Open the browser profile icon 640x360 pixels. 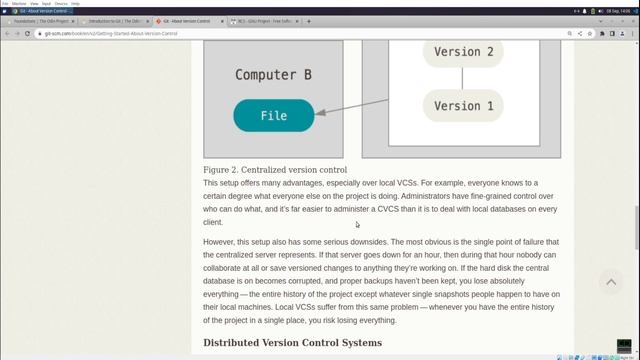(x=622, y=33)
